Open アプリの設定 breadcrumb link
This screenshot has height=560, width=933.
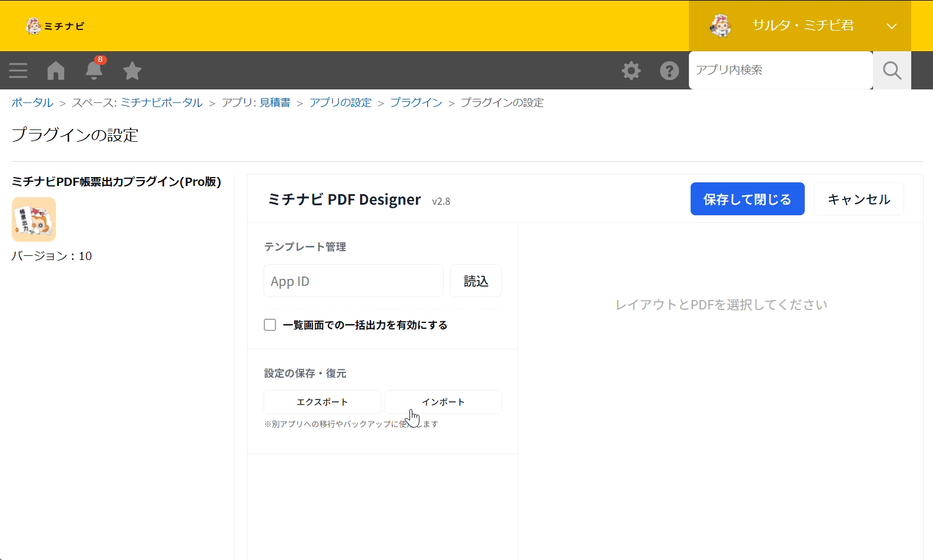click(x=341, y=102)
